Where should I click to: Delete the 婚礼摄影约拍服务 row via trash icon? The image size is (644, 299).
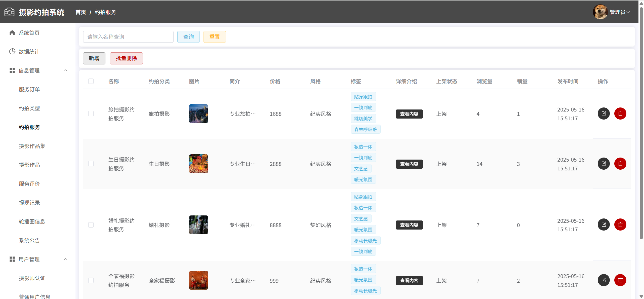pos(620,225)
